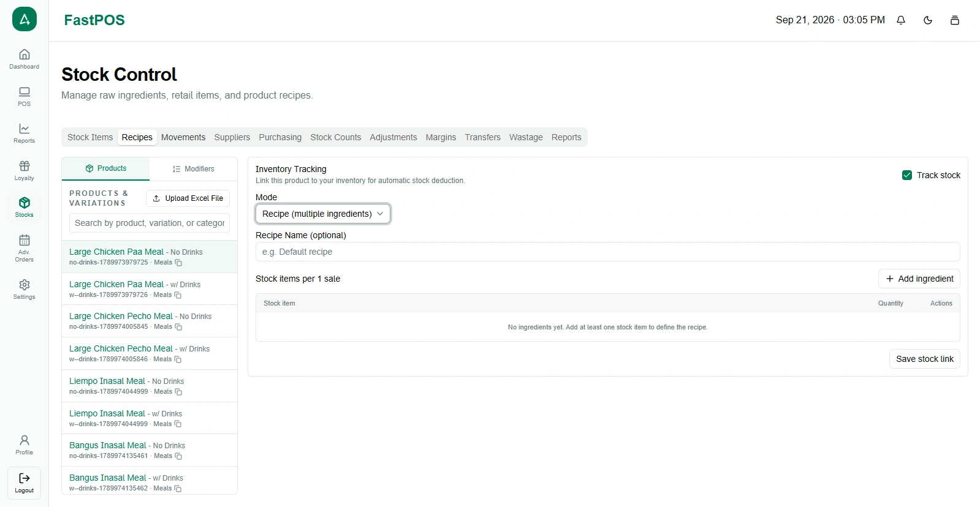The image size is (980, 507).
Task: Copy ID of Large Chicken Pecho w/ Drinks
Action: click(178, 359)
